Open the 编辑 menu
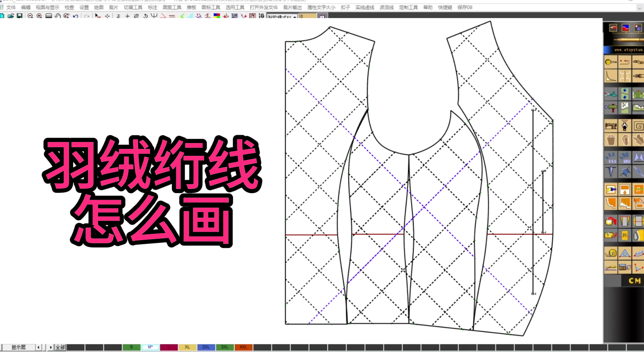Image resolution: width=644 pixels, height=352 pixels. pos(26,8)
